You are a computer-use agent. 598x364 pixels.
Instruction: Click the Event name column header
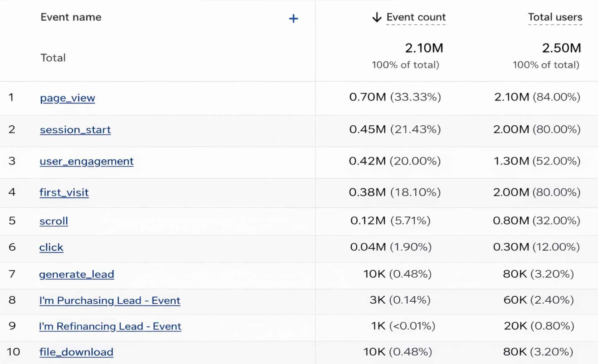pyautogui.click(x=71, y=17)
